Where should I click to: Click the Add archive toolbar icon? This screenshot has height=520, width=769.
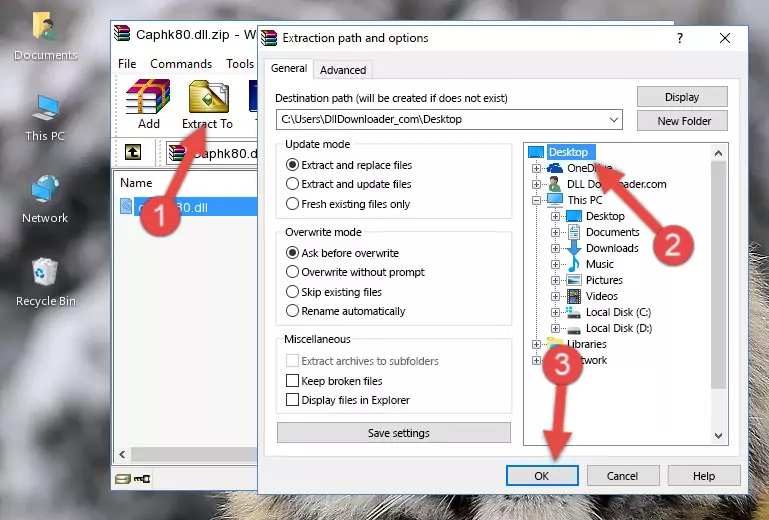(x=148, y=97)
